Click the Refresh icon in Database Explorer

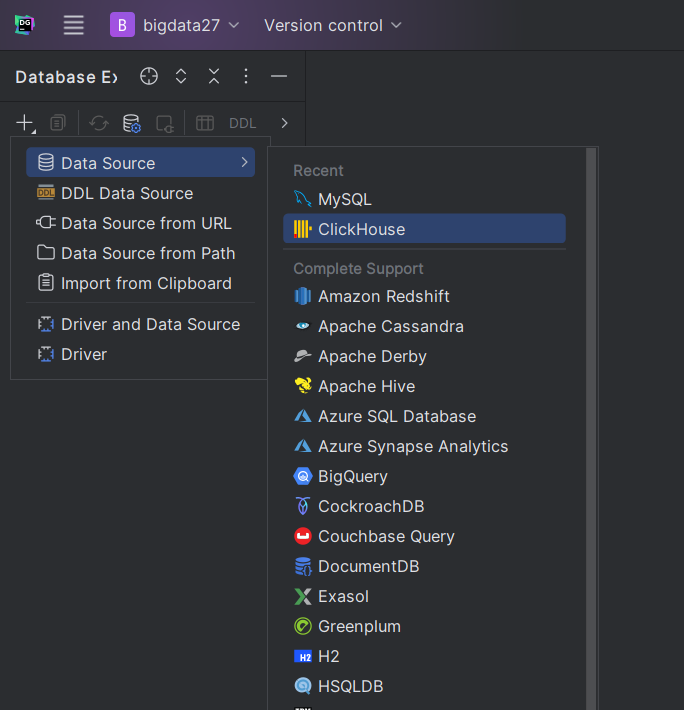[x=98, y=123]
